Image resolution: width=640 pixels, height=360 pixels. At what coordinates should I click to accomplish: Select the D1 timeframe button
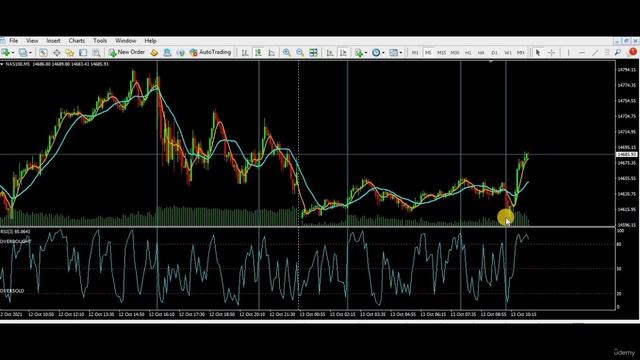(494, 53)
